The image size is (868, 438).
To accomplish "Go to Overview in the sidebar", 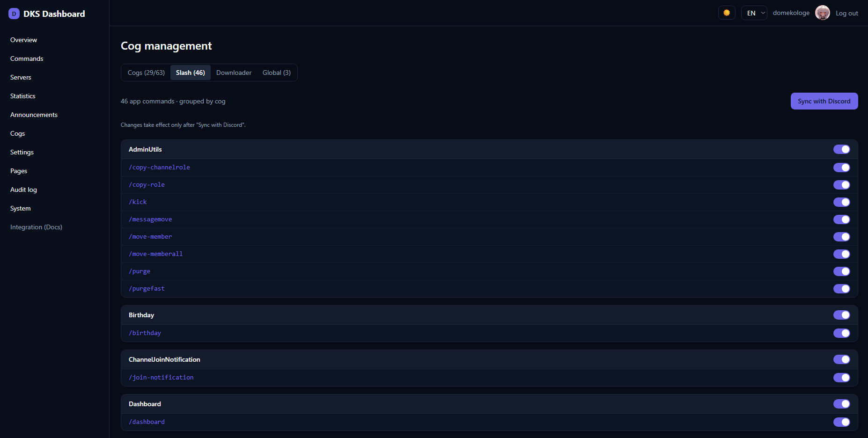I will pos(24,40).
